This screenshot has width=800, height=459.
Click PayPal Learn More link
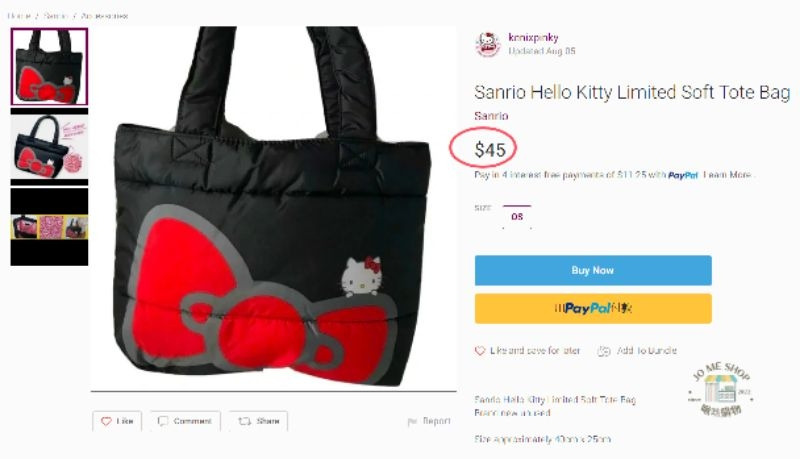727,175
